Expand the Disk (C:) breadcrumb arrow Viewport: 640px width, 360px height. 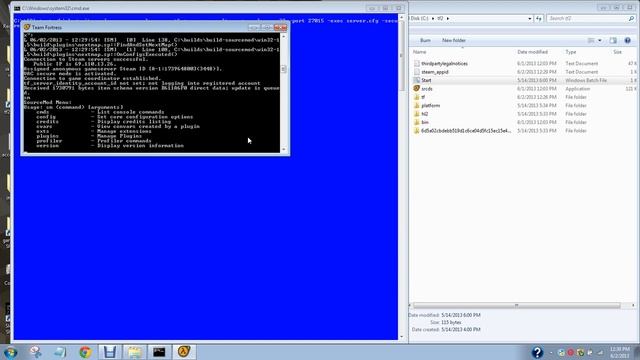[433, 18]
